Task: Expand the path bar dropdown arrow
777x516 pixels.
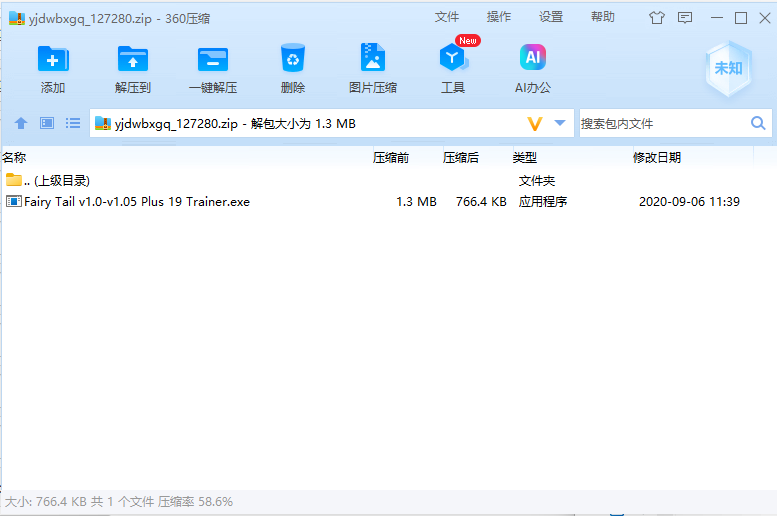Action: point(560,123)
